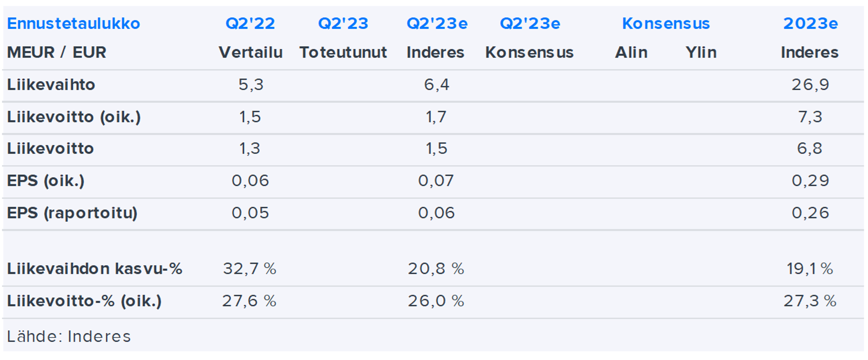Click the Liikevaihdon kasvu-% row label
This screenshot has width=868, height=360.
(94, 269)
